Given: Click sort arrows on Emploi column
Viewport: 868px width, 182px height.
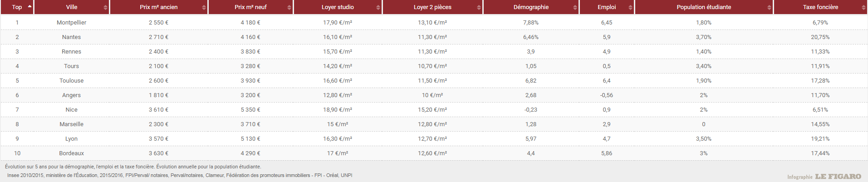Looking at the screenshot, I should pyautogui.click(x=630, y=7).
